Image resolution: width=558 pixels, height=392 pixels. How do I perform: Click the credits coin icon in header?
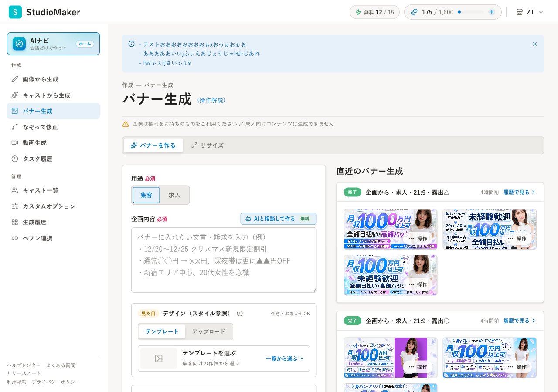coord(414,12)
